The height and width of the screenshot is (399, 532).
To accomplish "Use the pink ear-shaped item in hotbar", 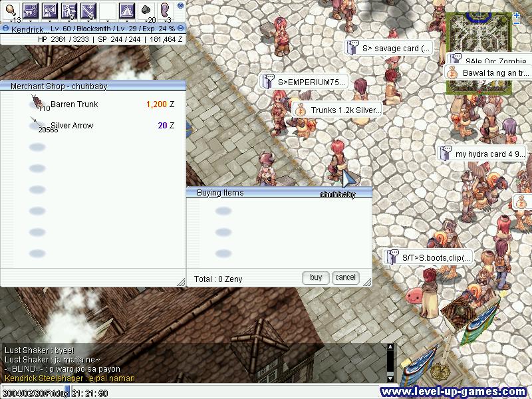I will coord(164,10).
